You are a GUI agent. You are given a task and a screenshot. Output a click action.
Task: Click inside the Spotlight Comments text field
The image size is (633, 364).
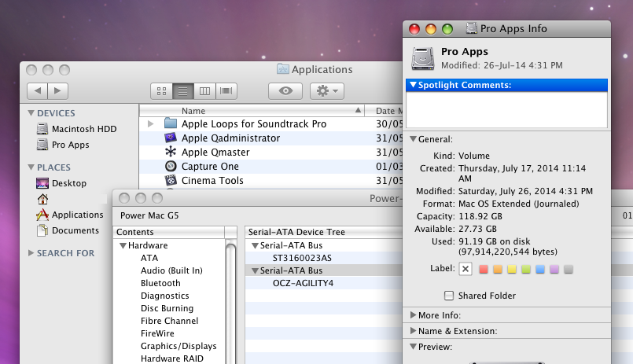click(x=506, y=109)
